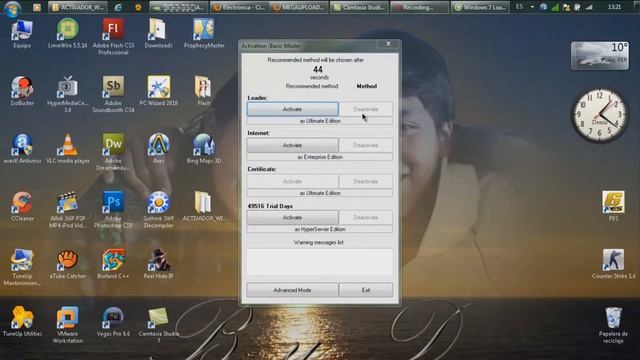
Task: Select Real Hide IP icon
Action: click(x=158, y=264)
